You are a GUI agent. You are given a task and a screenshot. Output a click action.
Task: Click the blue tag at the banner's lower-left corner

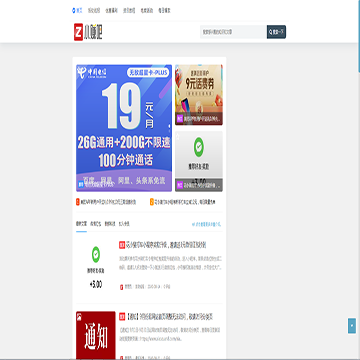pyautogui.click(x=81, y=184)
